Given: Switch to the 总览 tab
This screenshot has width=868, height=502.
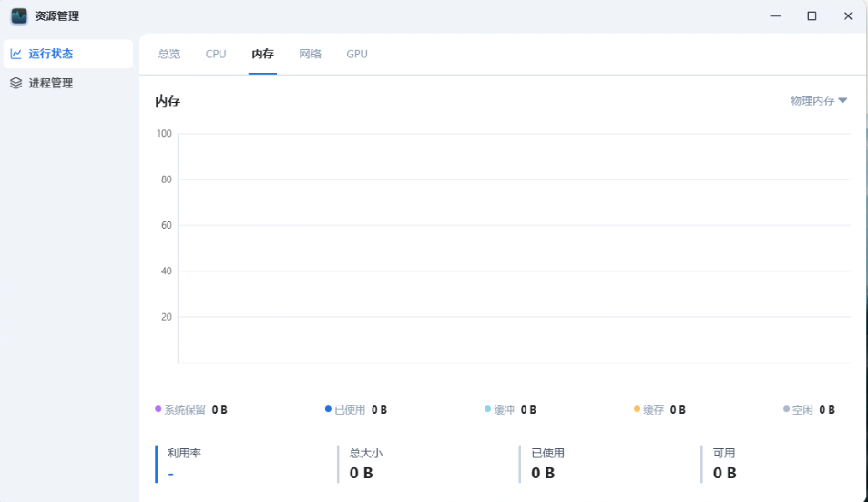Looking at the screenshot, I should point(169,54).
